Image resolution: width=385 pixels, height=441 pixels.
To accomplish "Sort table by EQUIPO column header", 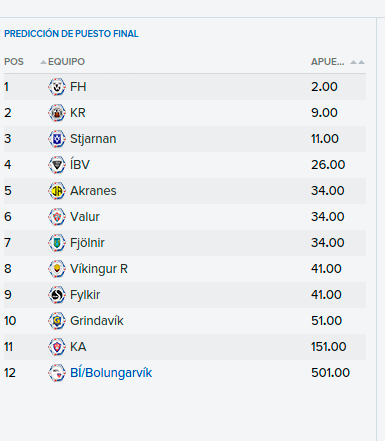I will (x=66, y=62).
